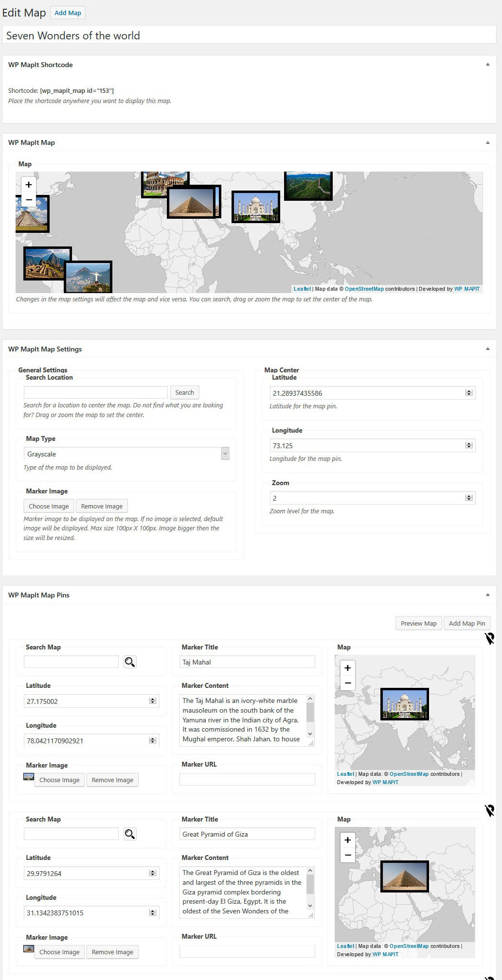The height and width of the screenshot is (980, 502).
Task: Click Search Map field for Great Pyramid pin
Action: tap(71, 834)
